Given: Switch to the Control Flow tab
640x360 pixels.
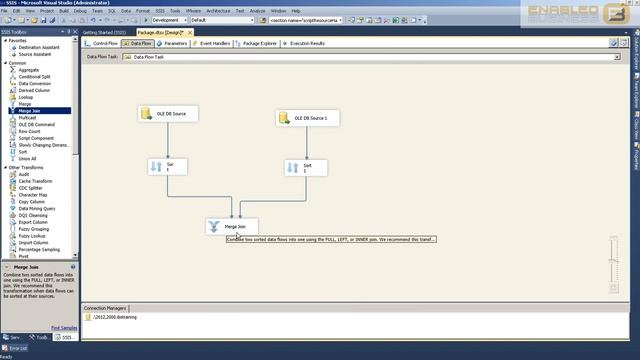Looking at the screenshot, I should click(x=101, y=43).
